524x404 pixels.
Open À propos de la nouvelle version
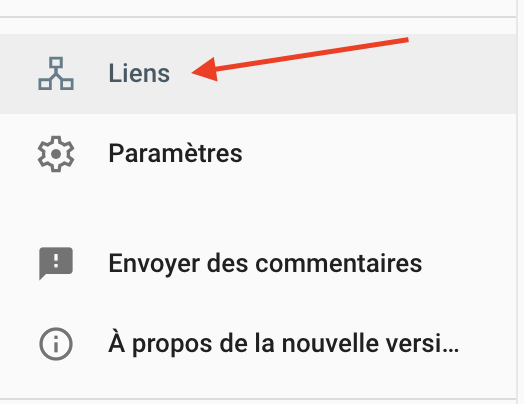pyautogui.click(x=258, y=344)
